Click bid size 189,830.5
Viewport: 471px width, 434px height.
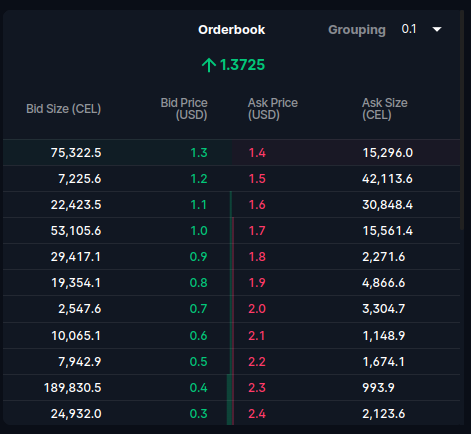coord(72,388)
